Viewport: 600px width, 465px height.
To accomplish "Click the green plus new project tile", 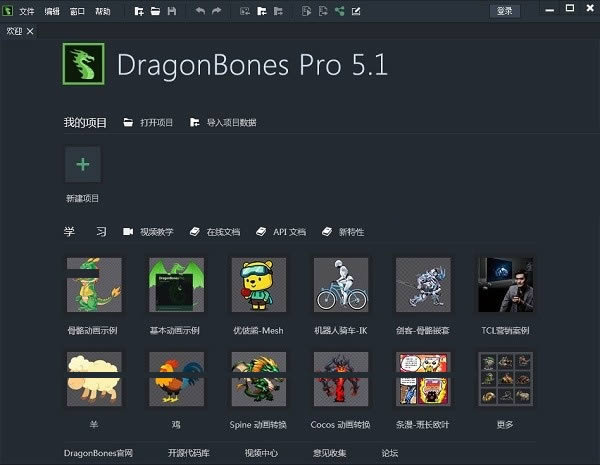I will click(83, 165).
